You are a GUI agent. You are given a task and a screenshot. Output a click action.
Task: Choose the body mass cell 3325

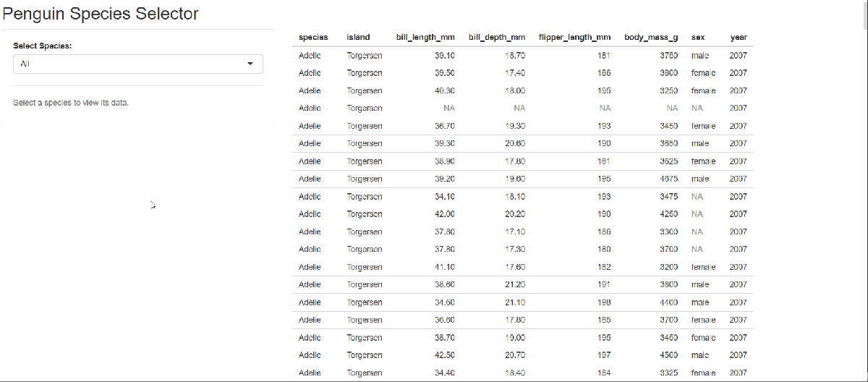click(x=669, y=373)
